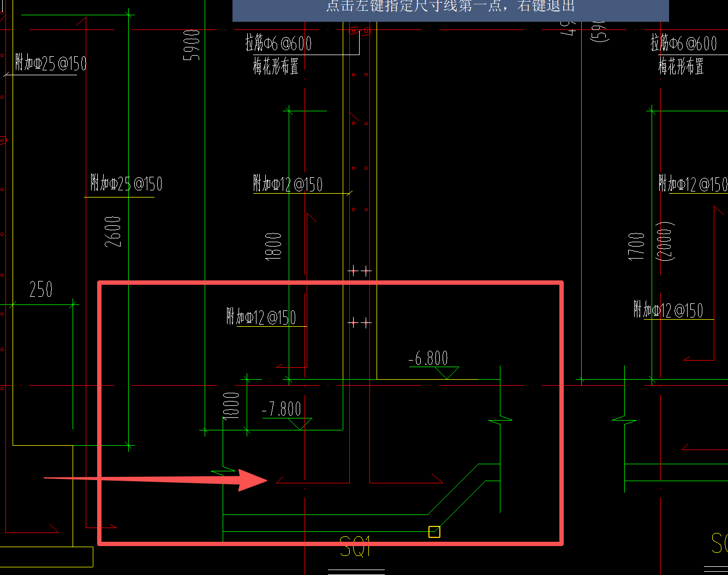Viewport: 728px width, 575px height.
Task: Click the hint bar reading 点击左键指定尺寸线第一点
Action: coord(451,10)
